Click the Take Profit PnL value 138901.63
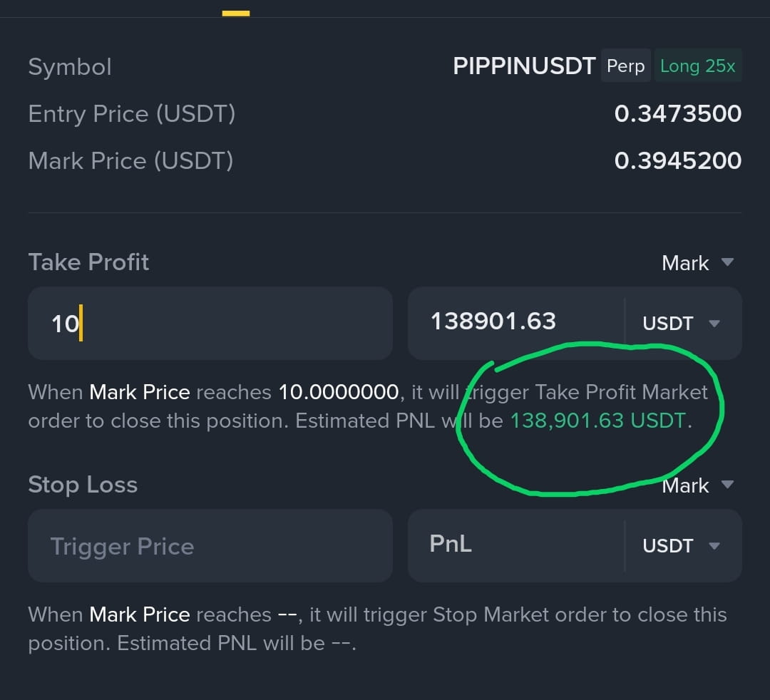This screenshot has width=770, height=700. click(x=493, y=321)
